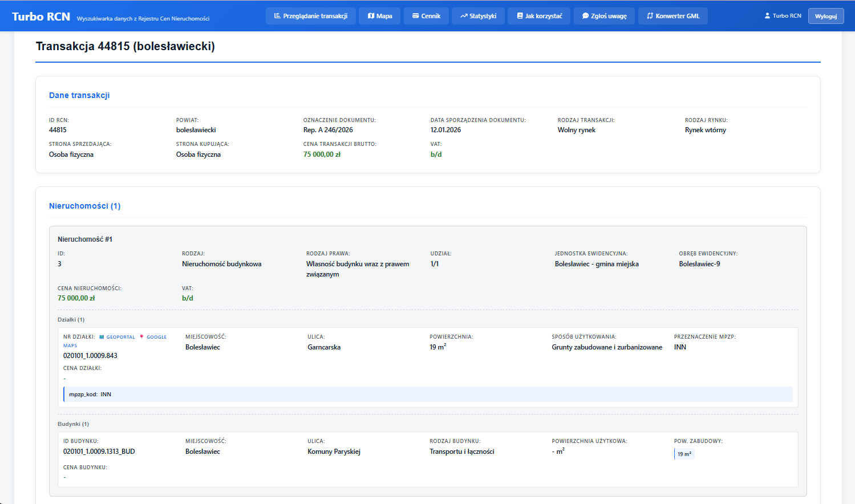The height and width of the screenshot is (504, 855).
Task: Click the Dane transakcji section heading
Action: (x=79, y=95)
